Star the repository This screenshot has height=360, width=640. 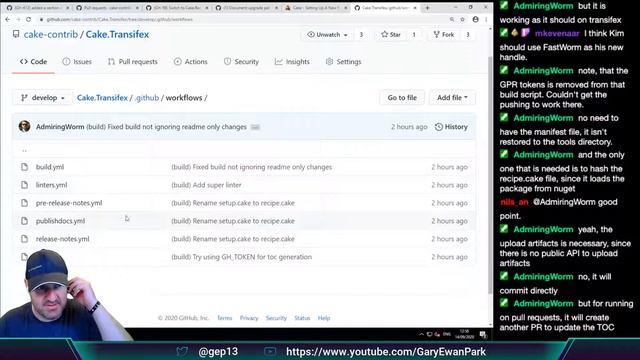tap(391, 35)
